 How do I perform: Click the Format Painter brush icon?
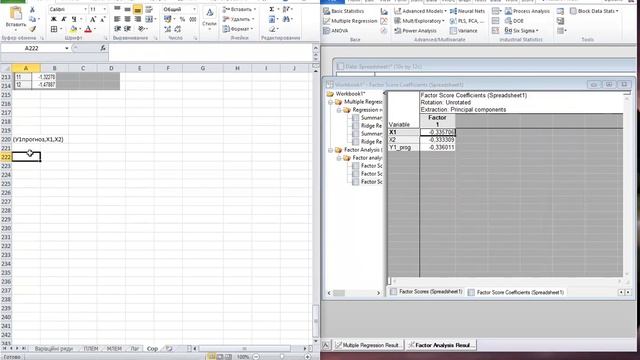pyautogui.click(x=33, y=29)
